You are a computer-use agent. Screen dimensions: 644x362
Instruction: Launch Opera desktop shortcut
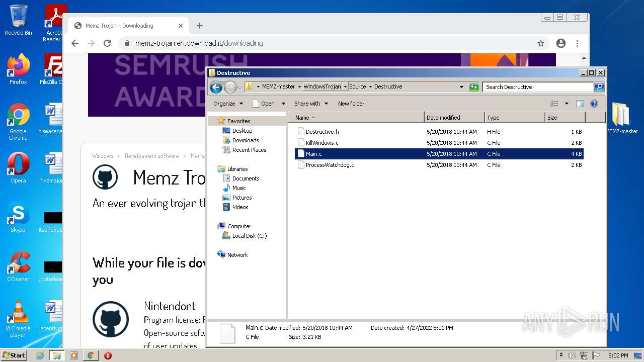pyautogui.click(x=18, y=168)
